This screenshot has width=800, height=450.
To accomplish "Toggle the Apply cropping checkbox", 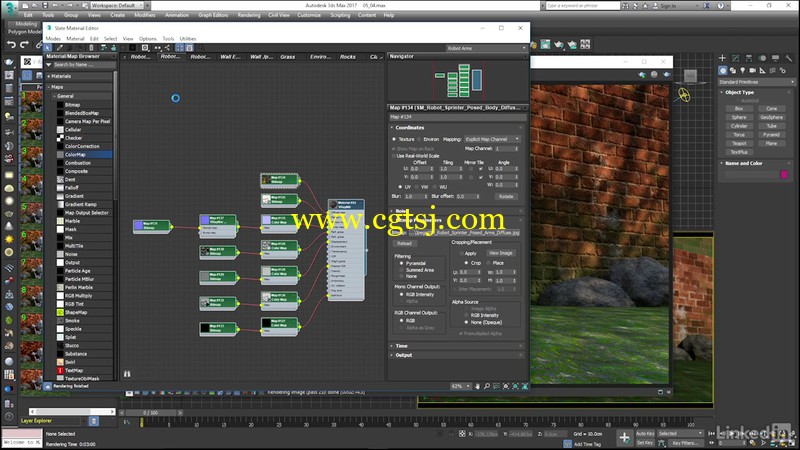I will point(462,253).
